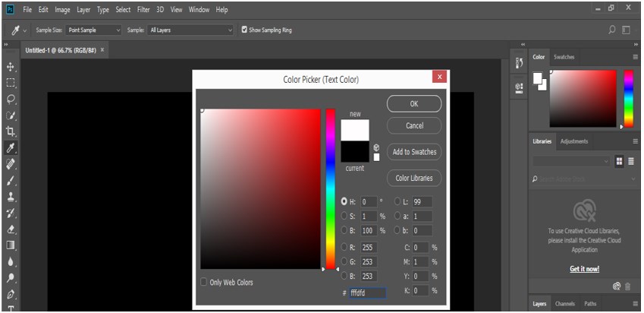Confirm color with OK button
The width and height of the screenshot is (644, 313).
pos(414,104)
